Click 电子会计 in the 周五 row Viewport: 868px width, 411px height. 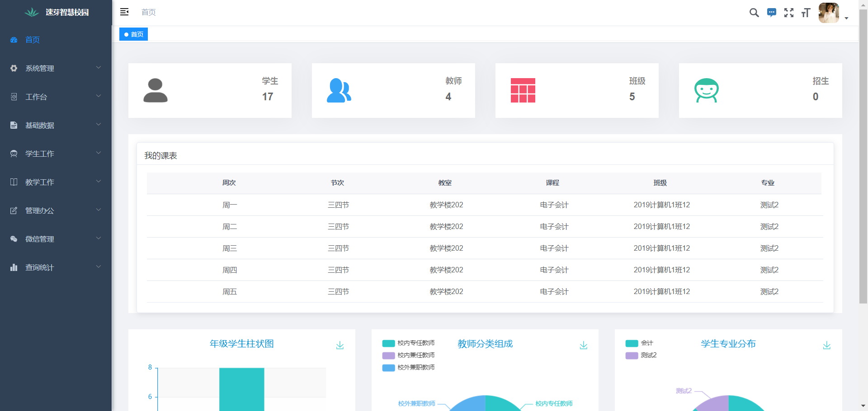point(554,292)
